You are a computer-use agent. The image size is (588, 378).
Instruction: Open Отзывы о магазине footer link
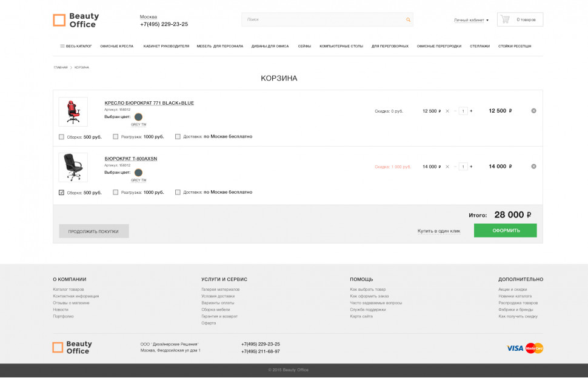(x=72, y=303)
